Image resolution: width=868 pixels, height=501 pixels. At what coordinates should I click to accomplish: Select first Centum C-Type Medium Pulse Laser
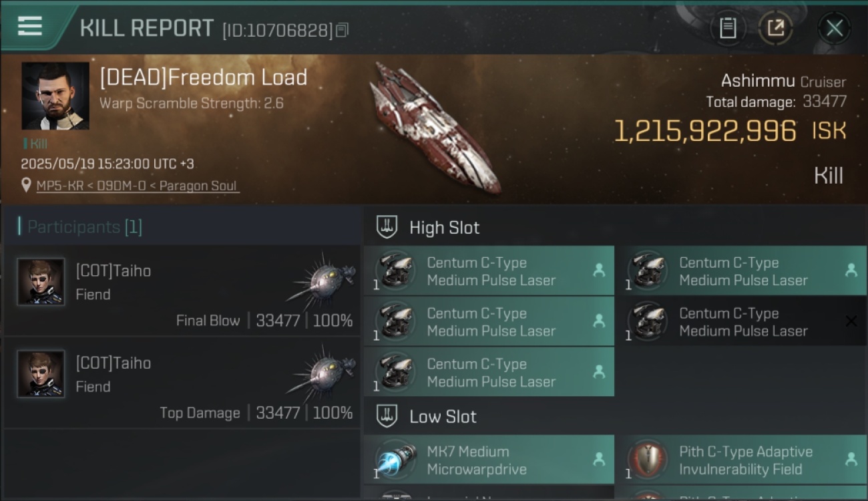489,271
